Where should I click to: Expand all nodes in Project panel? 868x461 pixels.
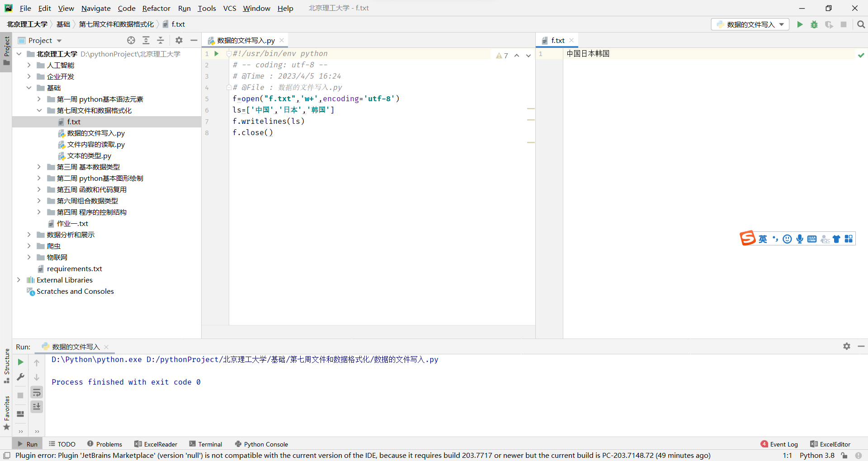(146, 40)
